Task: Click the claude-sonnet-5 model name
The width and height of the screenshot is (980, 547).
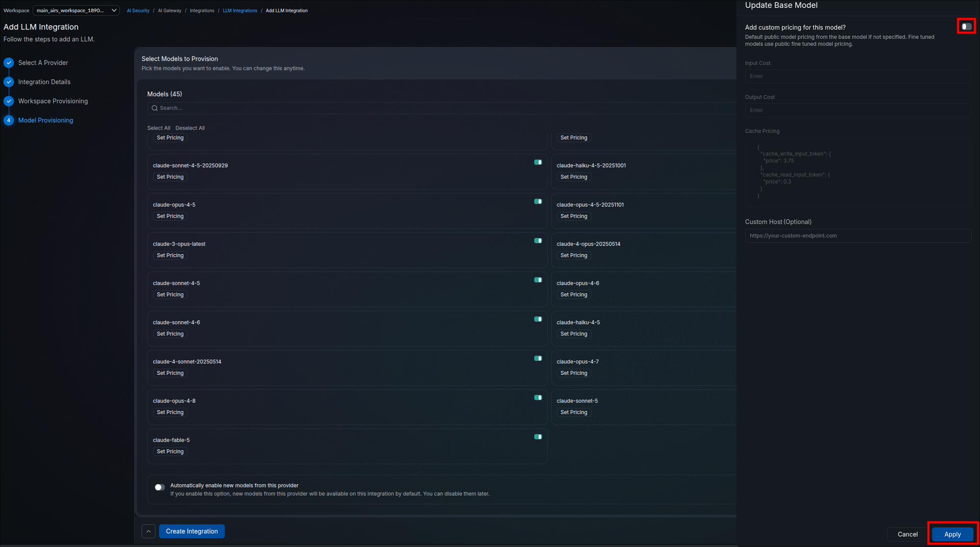Action: pyautogui.click(x=577, y=401)
